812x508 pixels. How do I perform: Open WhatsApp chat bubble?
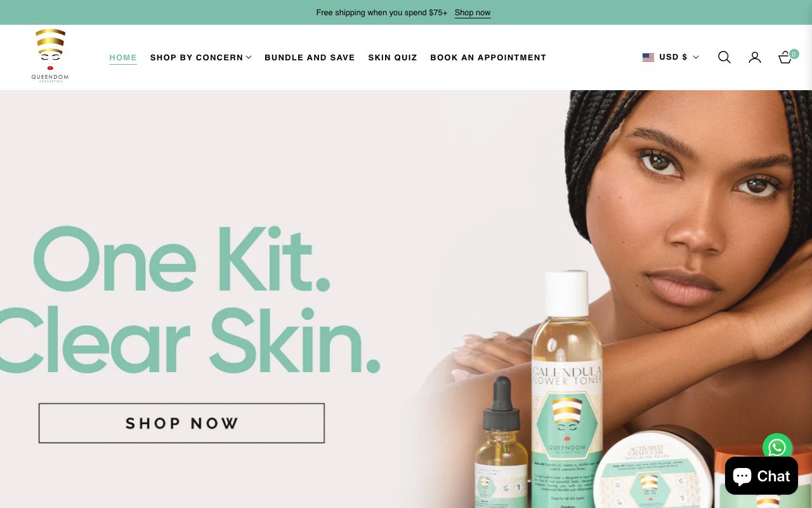pos(777,448)
